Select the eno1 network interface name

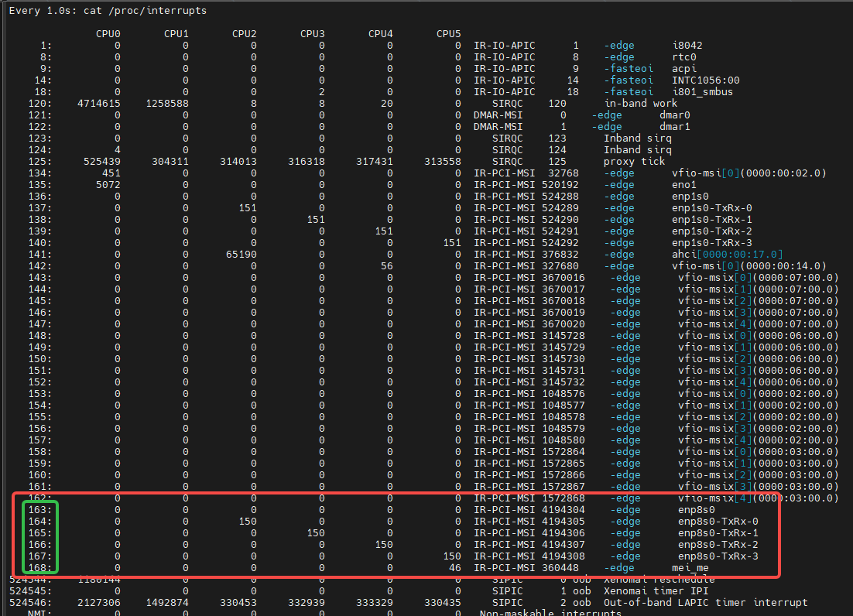point(683,185)
